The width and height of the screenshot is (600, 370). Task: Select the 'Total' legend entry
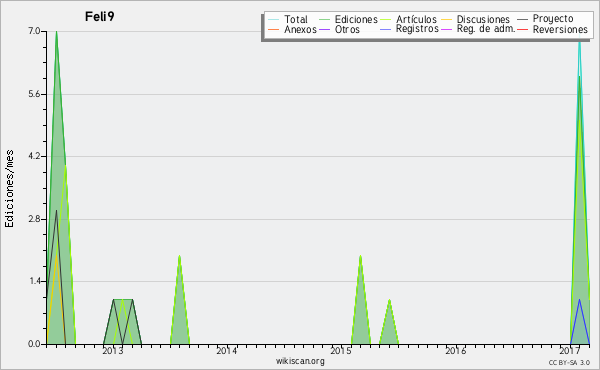pos(288,19)
